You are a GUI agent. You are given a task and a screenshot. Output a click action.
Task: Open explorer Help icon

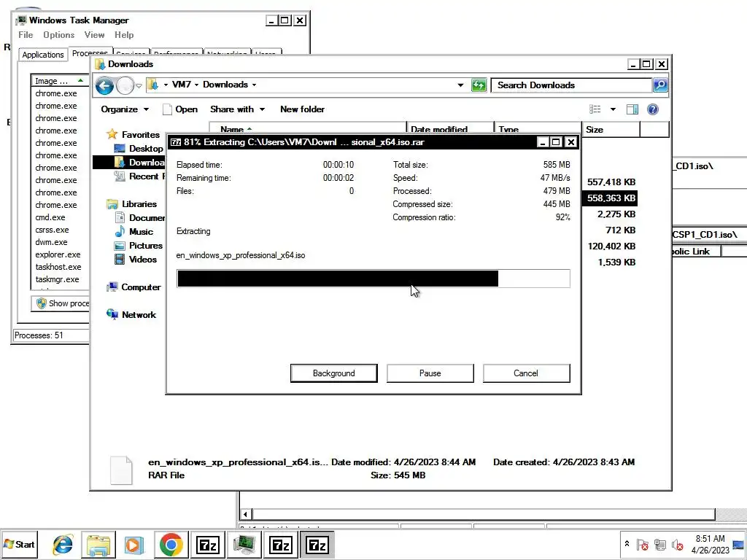tap(653, 109)
